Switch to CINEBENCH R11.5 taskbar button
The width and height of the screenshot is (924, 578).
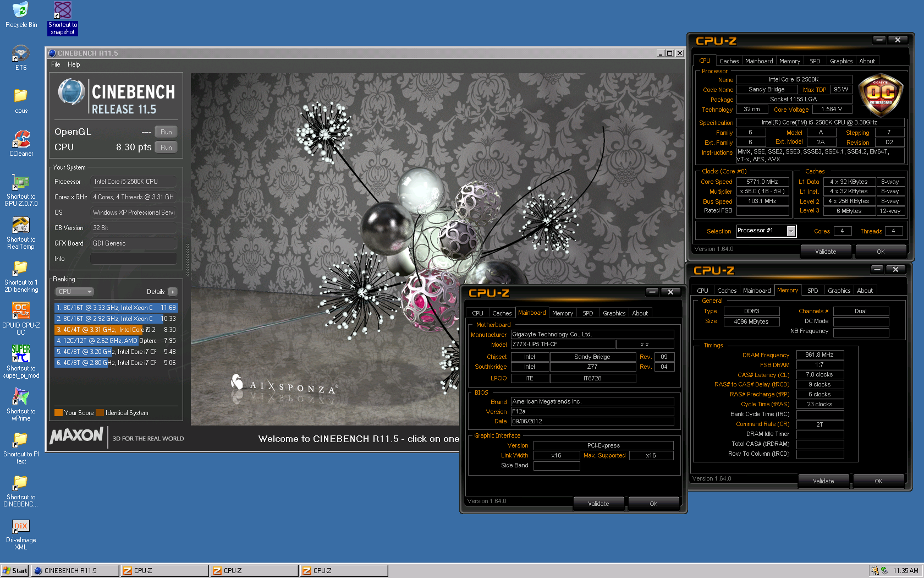pyautogui.click(x=75, y=571)
